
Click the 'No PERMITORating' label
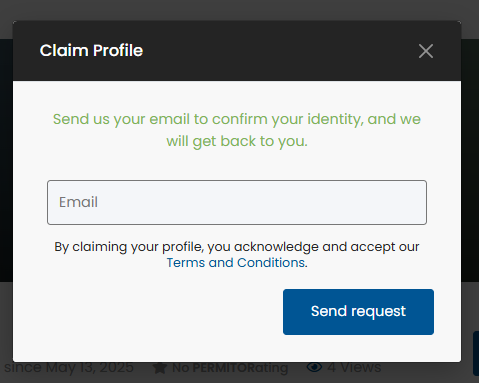(230, 368)
